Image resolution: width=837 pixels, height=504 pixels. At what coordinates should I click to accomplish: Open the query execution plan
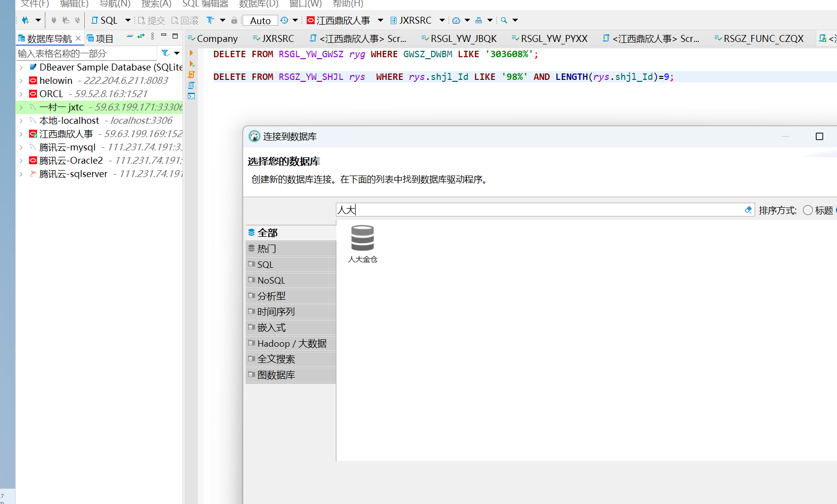coord(191,85)
